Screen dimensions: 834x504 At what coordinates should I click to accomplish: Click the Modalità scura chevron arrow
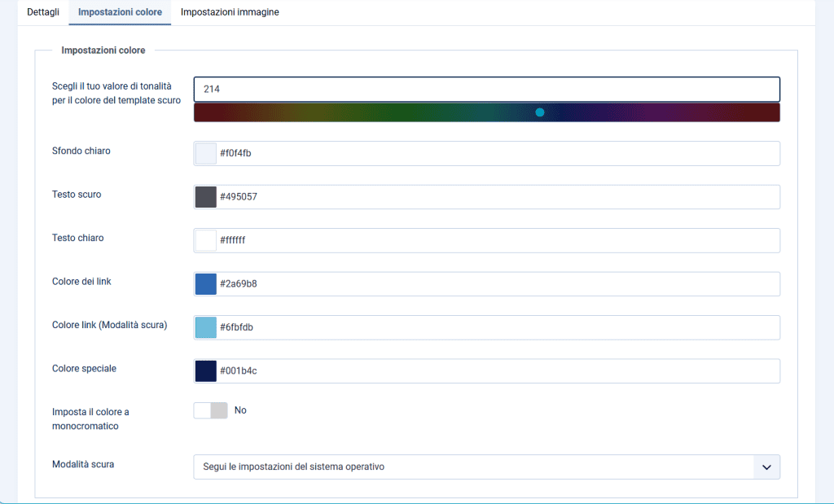(766, 467)
